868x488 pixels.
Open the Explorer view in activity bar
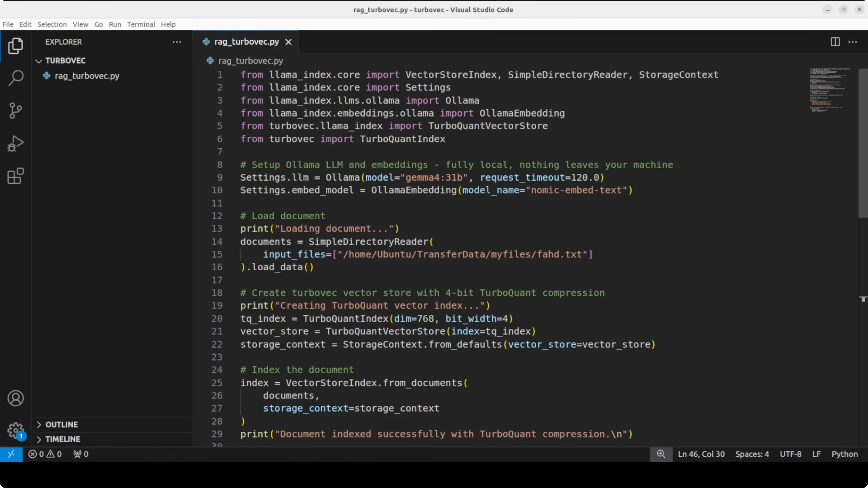(x=16, y=46)
